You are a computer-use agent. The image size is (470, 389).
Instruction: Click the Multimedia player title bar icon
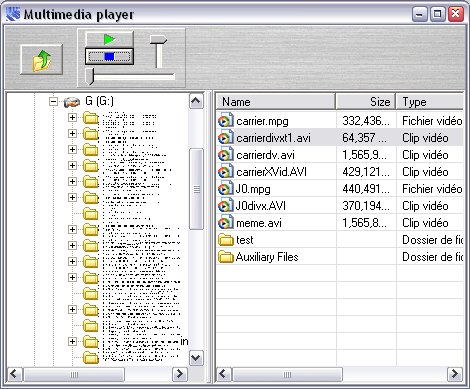point(13,14)
